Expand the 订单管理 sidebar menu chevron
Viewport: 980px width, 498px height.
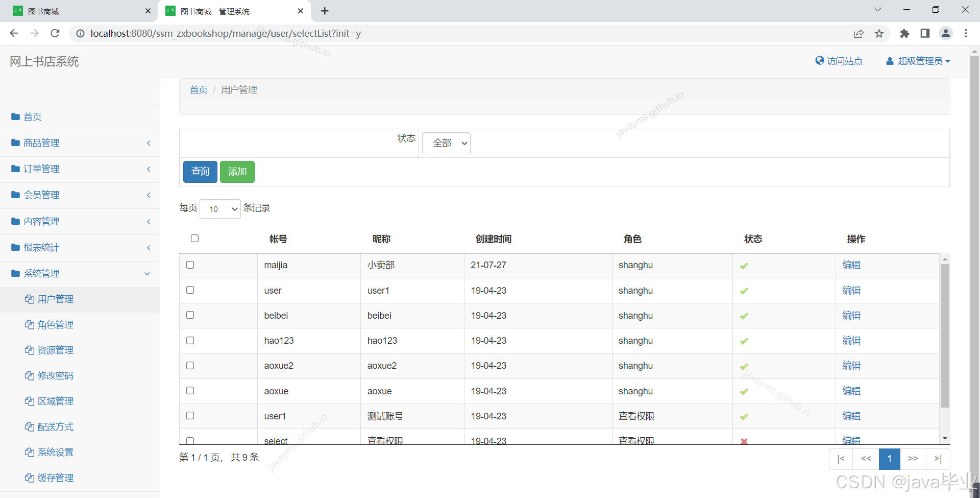[x=149, y=169]
